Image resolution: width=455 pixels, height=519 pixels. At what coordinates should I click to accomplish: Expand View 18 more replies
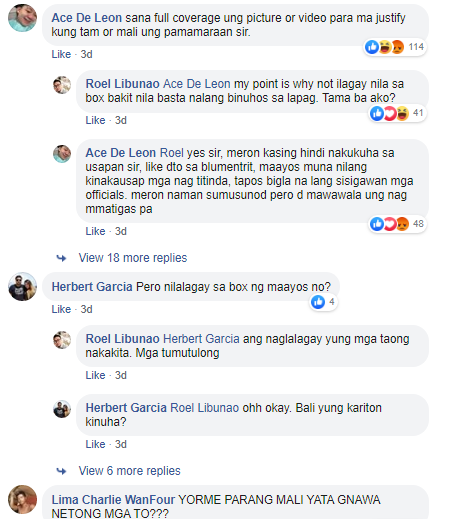click(x=133, y=258)
